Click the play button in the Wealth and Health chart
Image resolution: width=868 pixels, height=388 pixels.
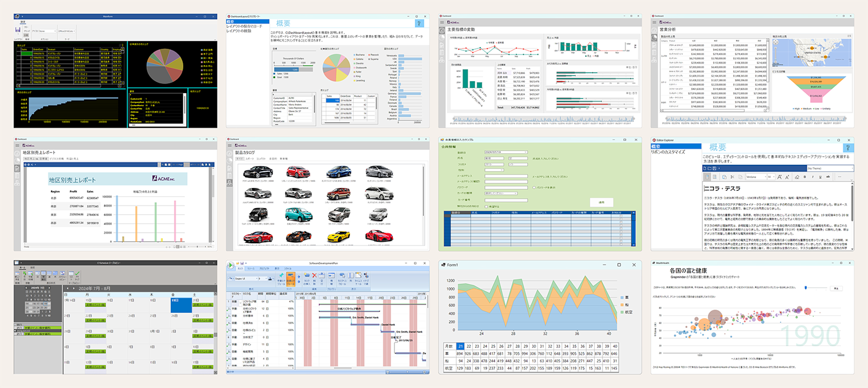pos(836,288)
